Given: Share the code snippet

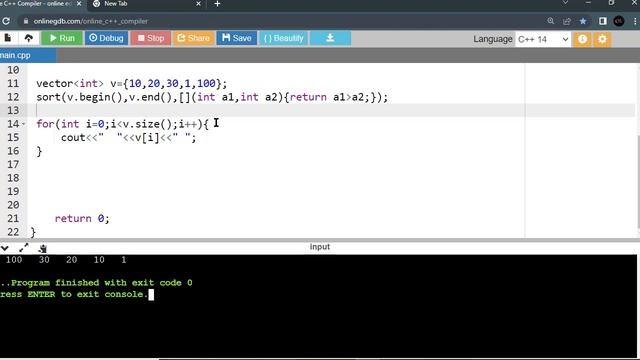Looking at the screenshot, I should (193, 38).
